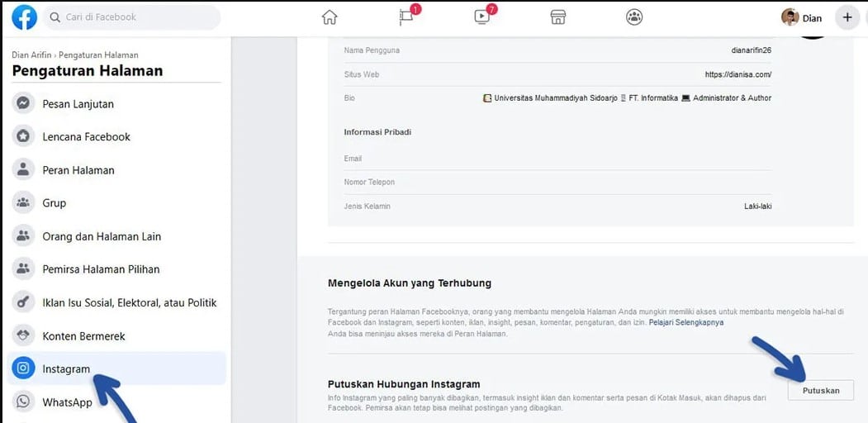This screenshot has height=423, width=868.
Task: Click the Pemirsa Halaman Pilihan icon
Action: [x=23, y=269]
